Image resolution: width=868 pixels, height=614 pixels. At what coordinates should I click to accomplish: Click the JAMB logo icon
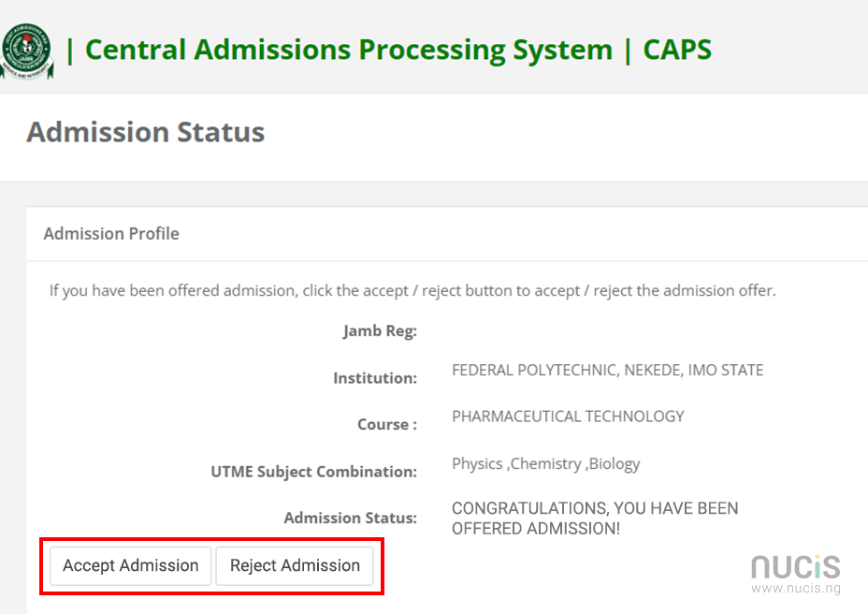28,51
